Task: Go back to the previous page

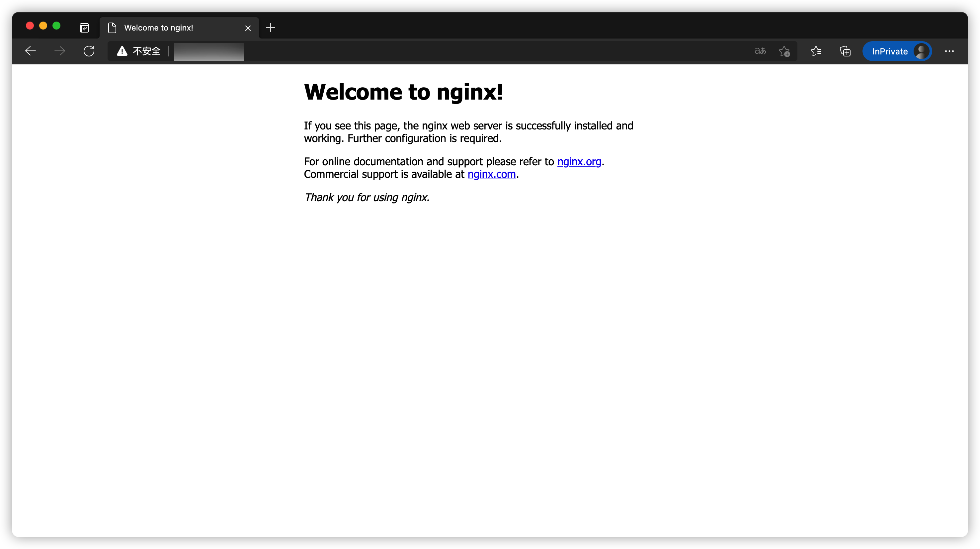Action: click(31, 51)
